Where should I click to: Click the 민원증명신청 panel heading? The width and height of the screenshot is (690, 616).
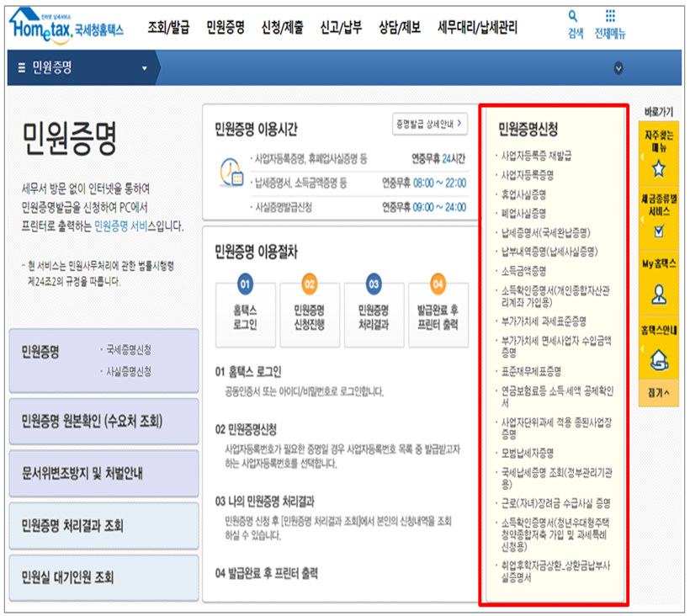[528, 129]
